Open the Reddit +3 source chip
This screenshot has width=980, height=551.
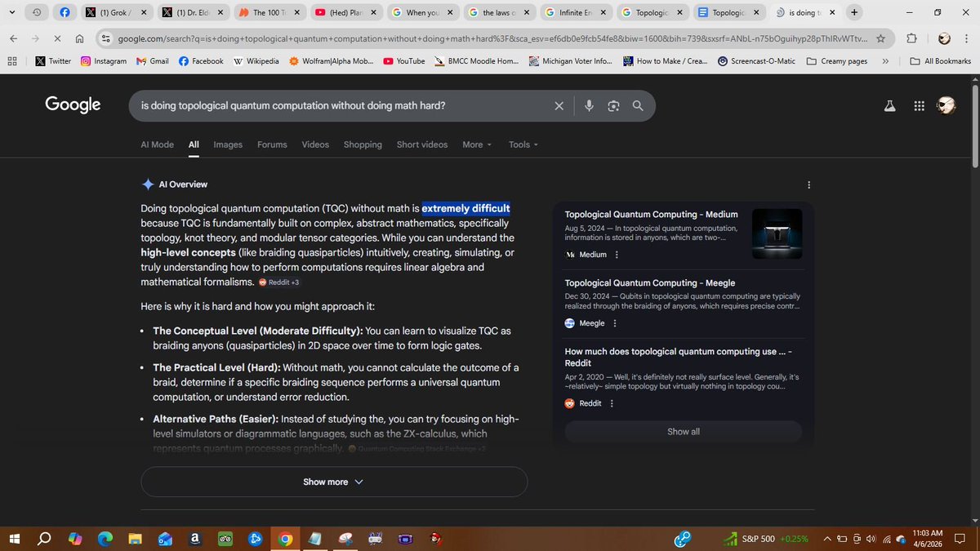coord(279,282)
